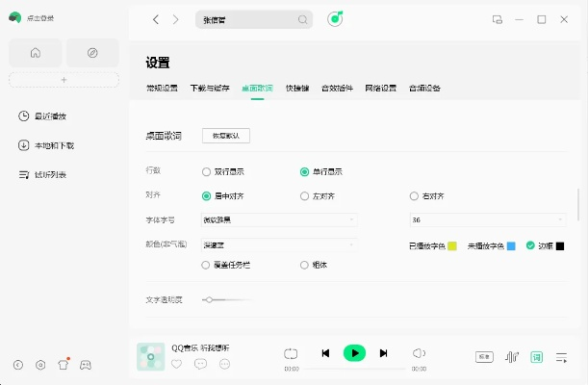Viewport: 588px width, 385px height.
Task: Open 本地和下载 (local and downloads)
Action: point(46,145)
